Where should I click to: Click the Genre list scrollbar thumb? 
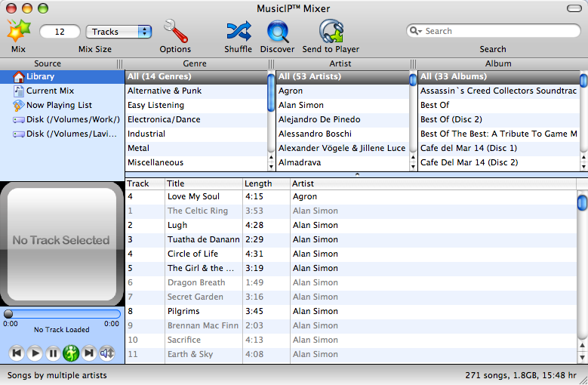[x=271, y=93]
